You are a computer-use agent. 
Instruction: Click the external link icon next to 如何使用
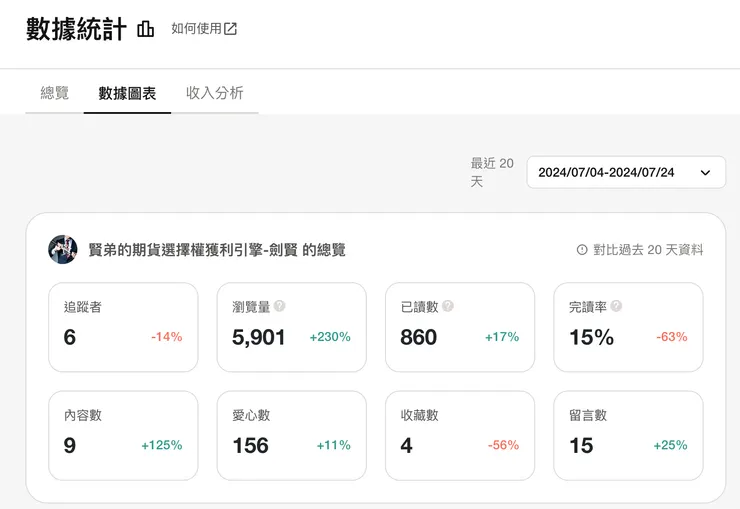point(230,29)
